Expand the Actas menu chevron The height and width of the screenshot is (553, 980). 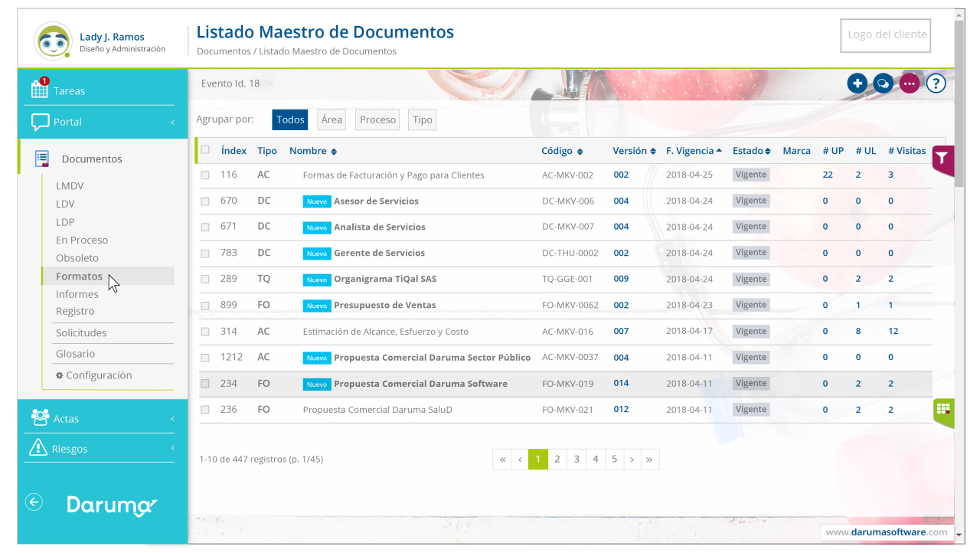(172, 419)
